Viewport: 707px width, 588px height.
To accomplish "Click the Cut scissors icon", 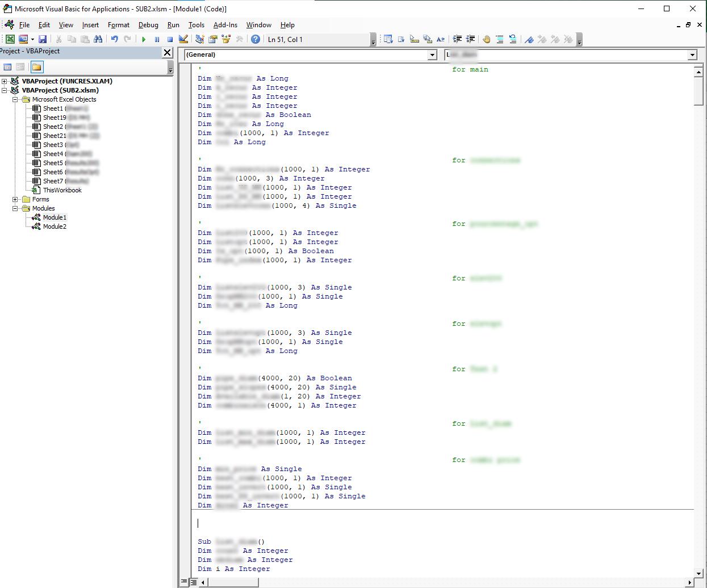I will 58,39.
